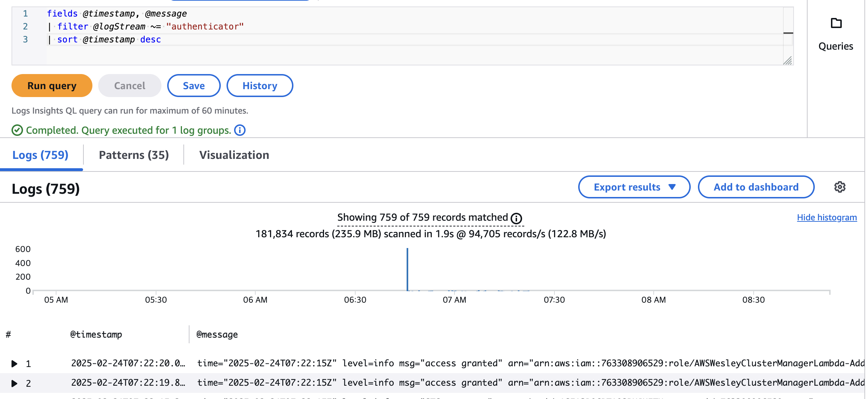Image resolution: width=868 pixels, height=399 pixels.
Task: Open query History
Action: [x=260, y=86]
